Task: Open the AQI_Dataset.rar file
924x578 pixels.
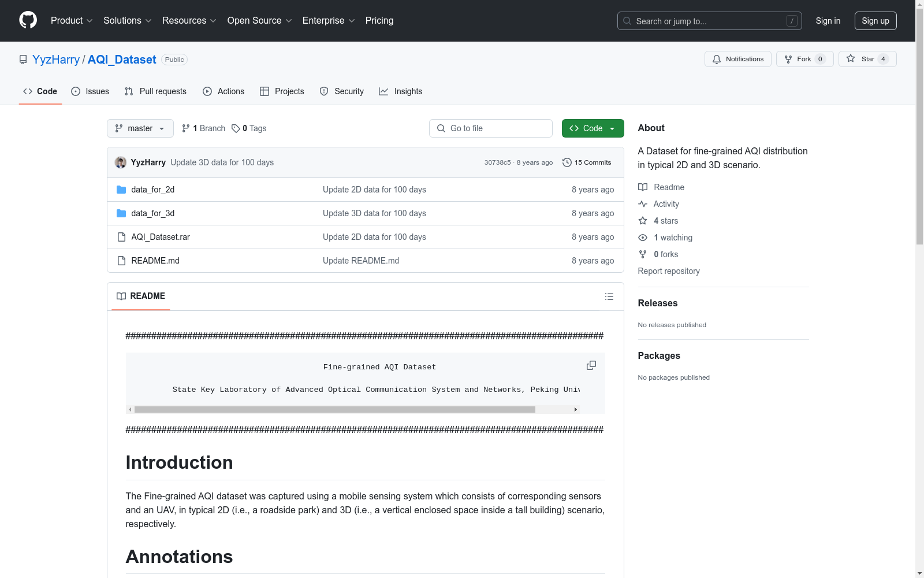Action: (x=161, y=237)
